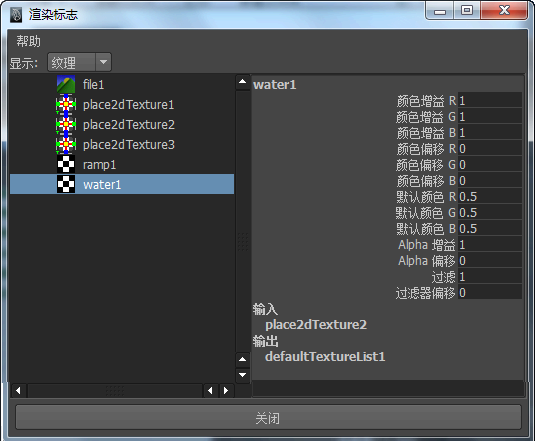Click the water1 checker icon
Viewport: 535px width, 441px height.
click(x=66, y=184)
